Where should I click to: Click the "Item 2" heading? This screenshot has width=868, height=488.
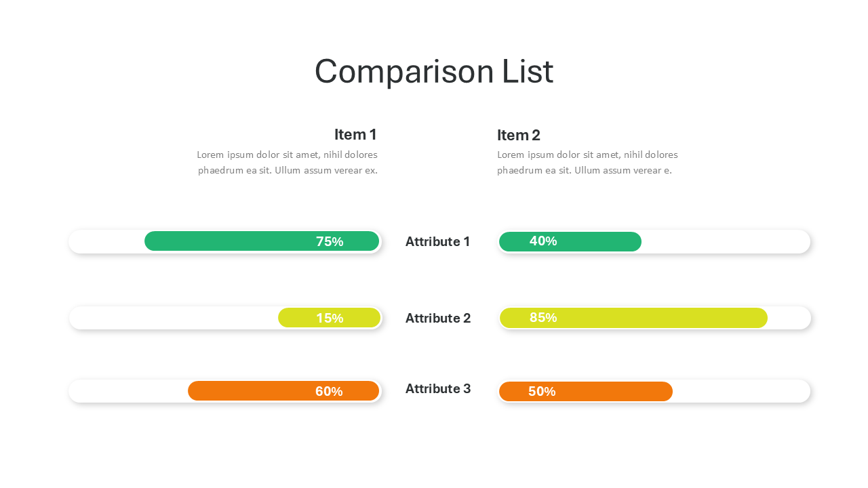[519, 135]
